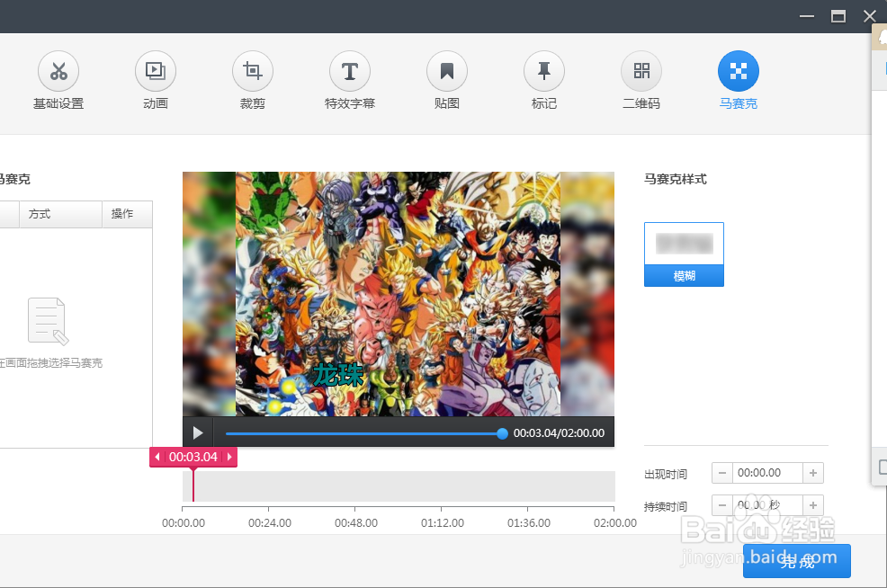The image size is (887, 588).
Task: Step timeline marker back with left arrow
Action: click(x=157, y=457)
